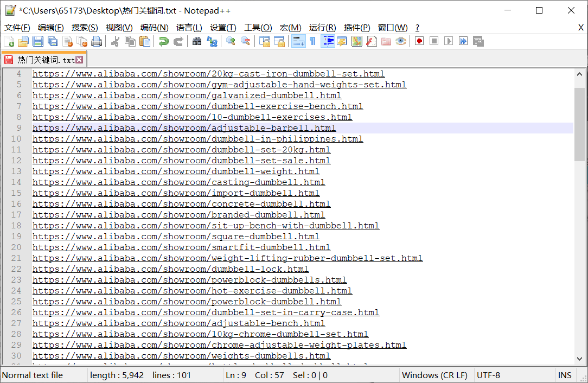Image resolution: width=588 pixels, height=383 pixels.
Task: Cut selection with the scissors icon
Action: coord(116,41)
